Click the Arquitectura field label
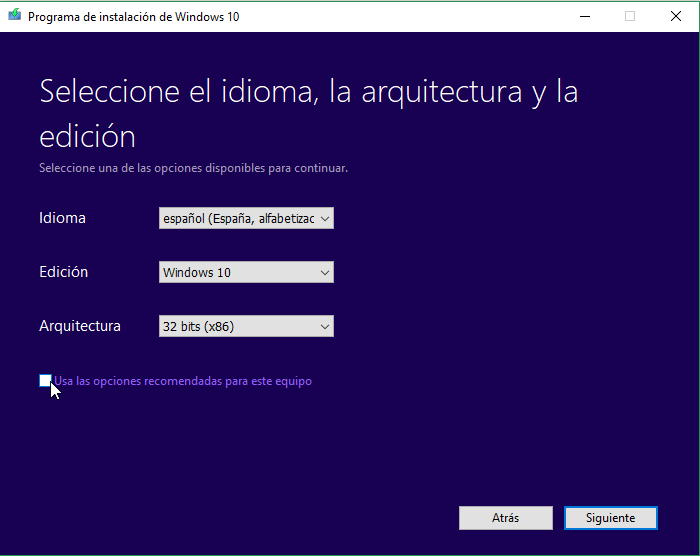The height and width of the screenshot is (556, 700). [80, 326]
